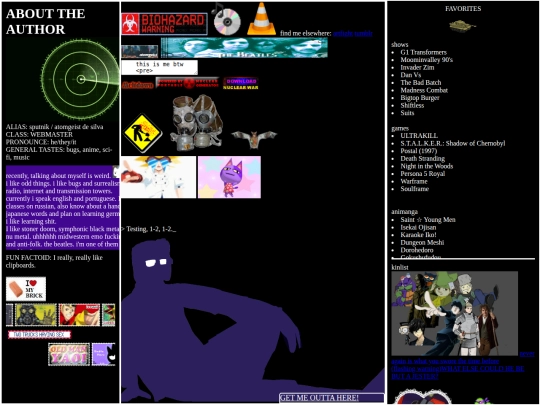This screenshot has width=540, height=405.
Task: Click the GET ME OUTTA HERE! button
Action: (x=332, y=398)
